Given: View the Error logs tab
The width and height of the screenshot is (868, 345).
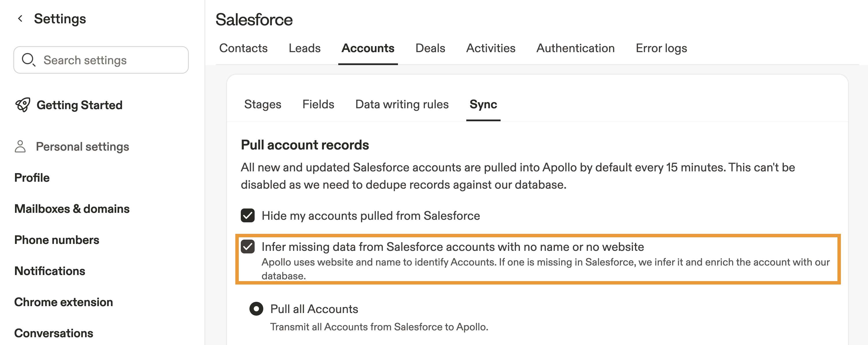Looking at the screenshot, I should coord(661,48).
